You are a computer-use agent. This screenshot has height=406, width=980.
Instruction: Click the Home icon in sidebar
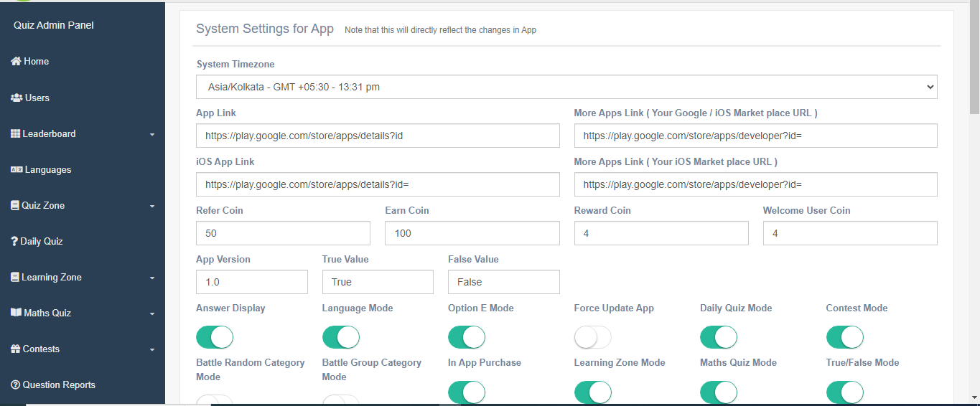pyautogui.click(x=16, y=62)
